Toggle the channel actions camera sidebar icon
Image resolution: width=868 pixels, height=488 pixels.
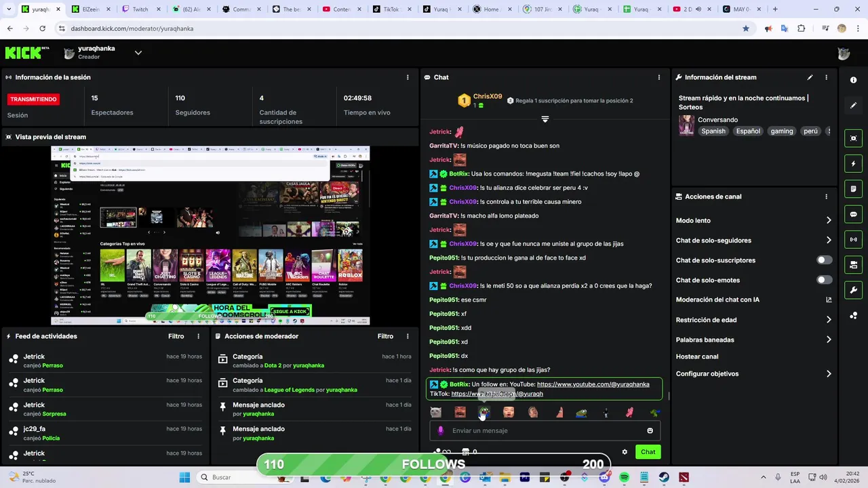[853, 264]
